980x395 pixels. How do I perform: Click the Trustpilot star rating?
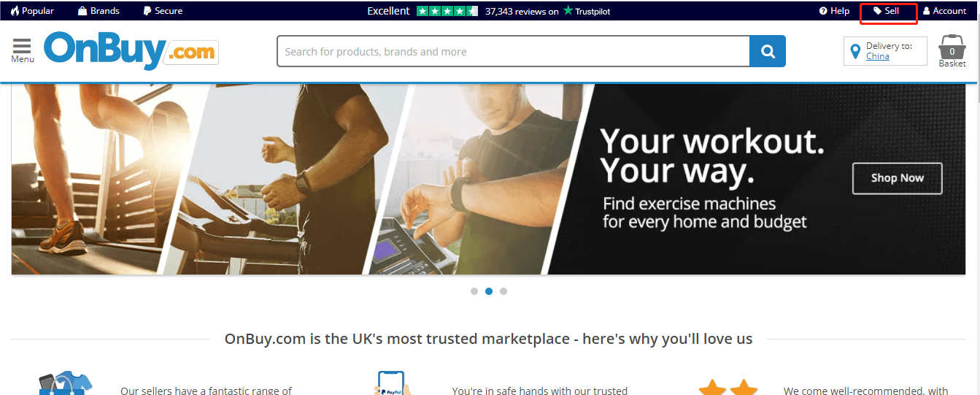coord(447,11)
